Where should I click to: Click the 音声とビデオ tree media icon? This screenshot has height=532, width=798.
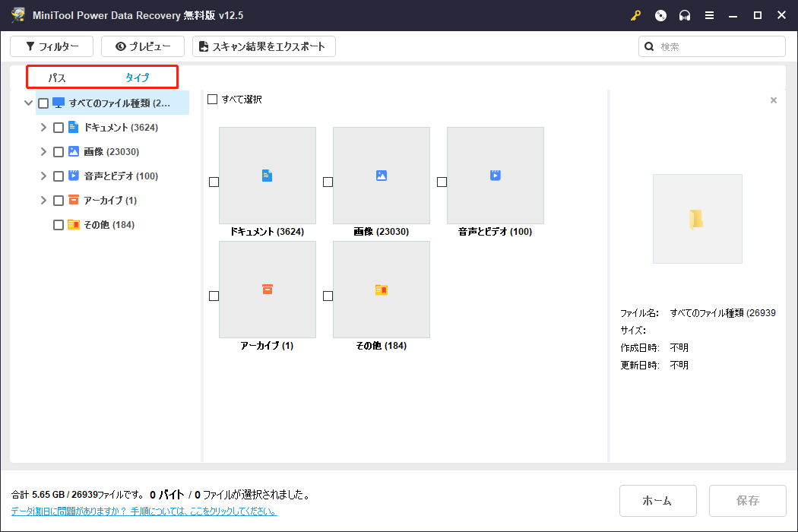[73, 176]
